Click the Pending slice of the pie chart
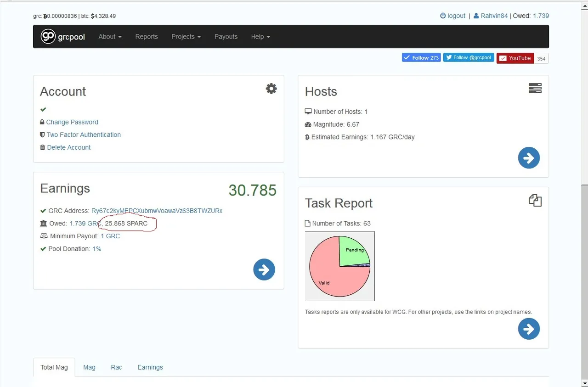The height and width of the screenshot is (387, 588). pyautogui.click(x=354, y=251)
